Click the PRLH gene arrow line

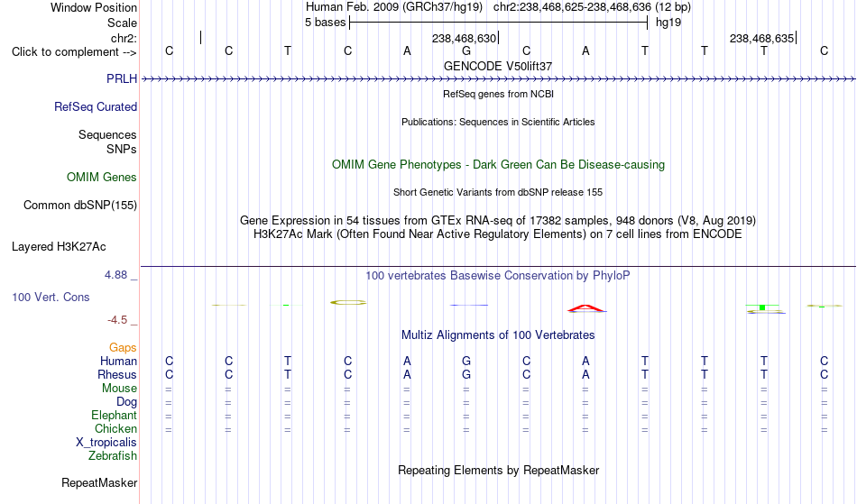[x=498, y=79]
